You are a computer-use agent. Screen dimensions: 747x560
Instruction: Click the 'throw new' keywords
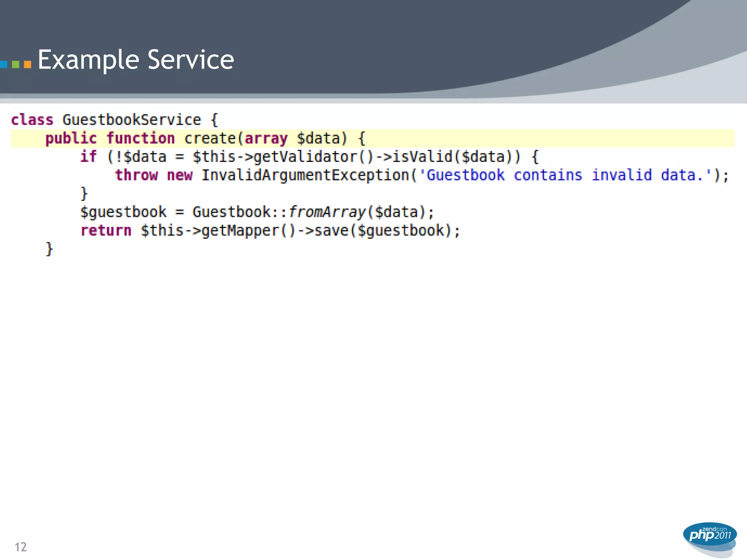(x=154, y=175)
